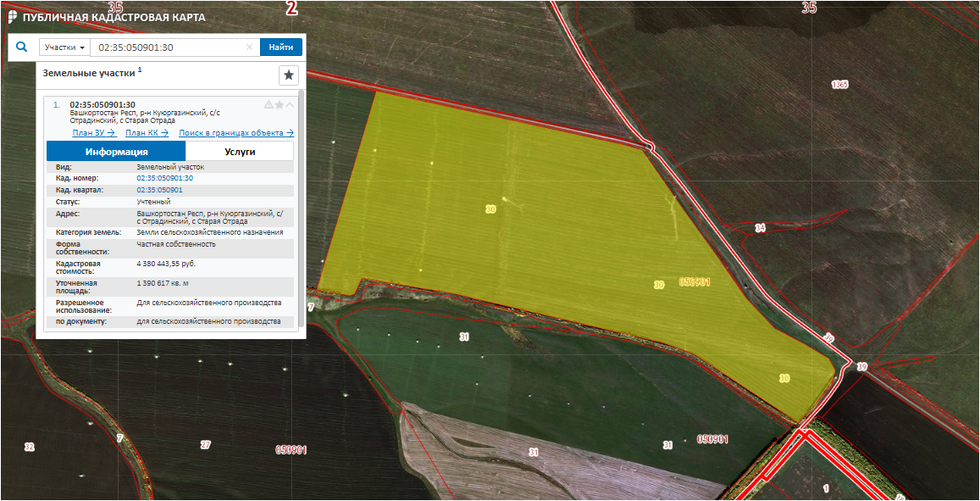Collapse the parcel result card chevron

291,105
